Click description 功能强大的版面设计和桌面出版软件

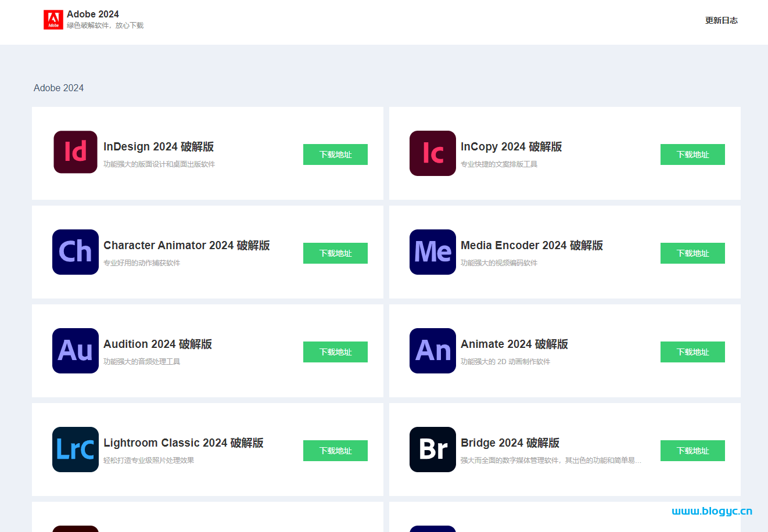(x=159, y=164)
